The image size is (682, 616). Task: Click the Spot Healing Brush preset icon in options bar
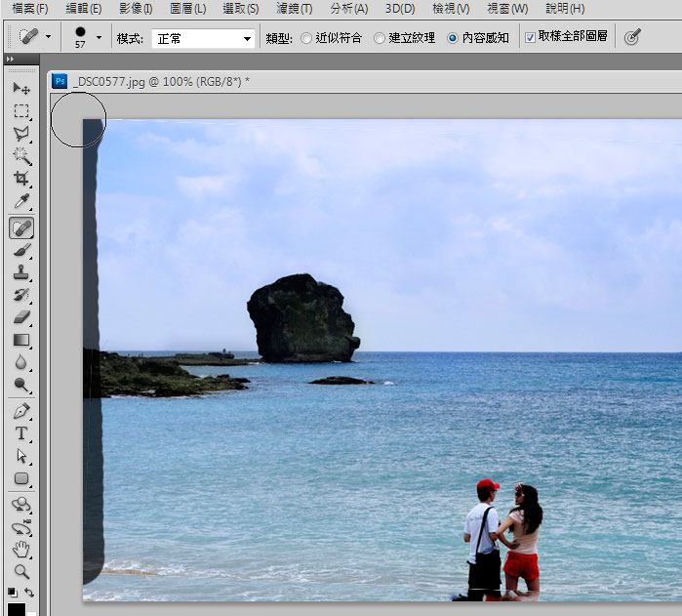(x=28, y=36)
